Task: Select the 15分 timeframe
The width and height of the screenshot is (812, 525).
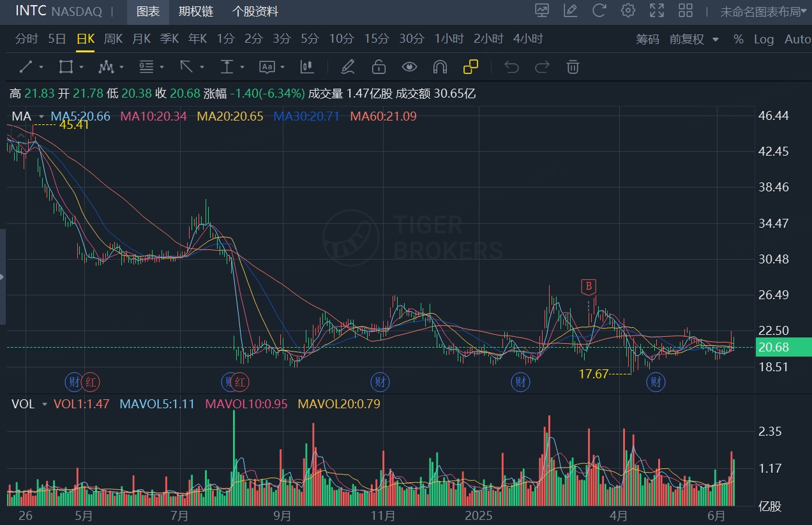Action: point(377,39)
